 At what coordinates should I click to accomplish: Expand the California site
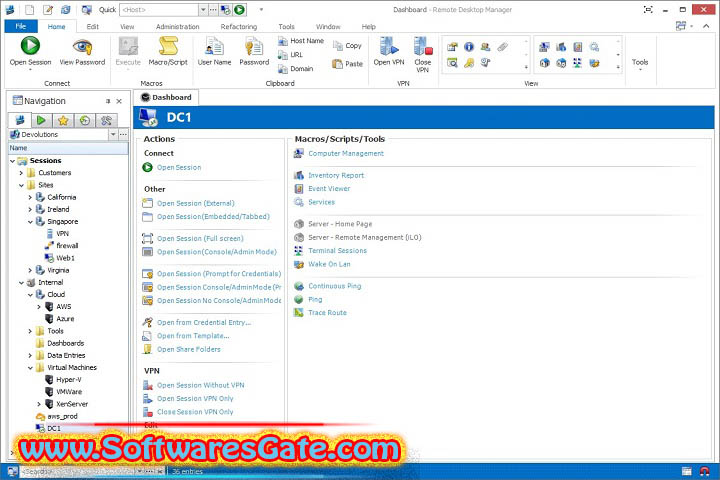[x=30, y=197]
